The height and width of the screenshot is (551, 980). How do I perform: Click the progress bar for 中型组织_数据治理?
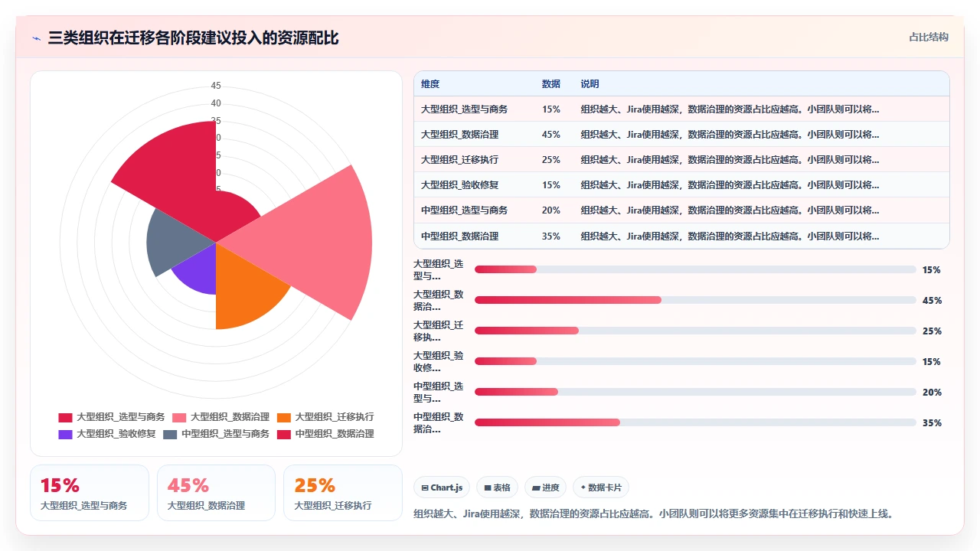pyautogui.click(x=695, y=422)
